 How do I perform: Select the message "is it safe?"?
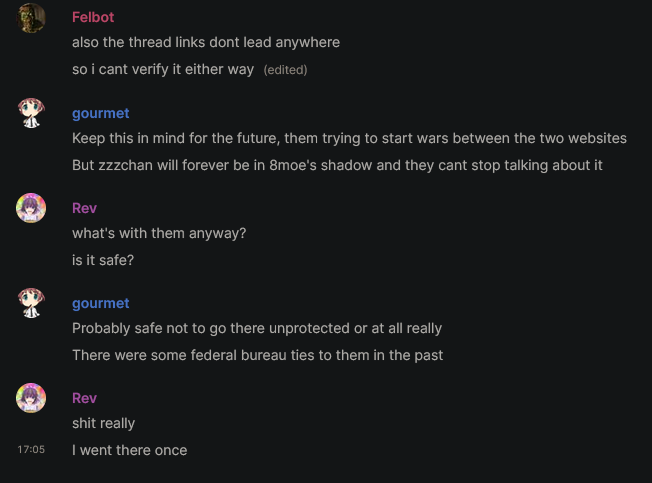pos(103,260)
